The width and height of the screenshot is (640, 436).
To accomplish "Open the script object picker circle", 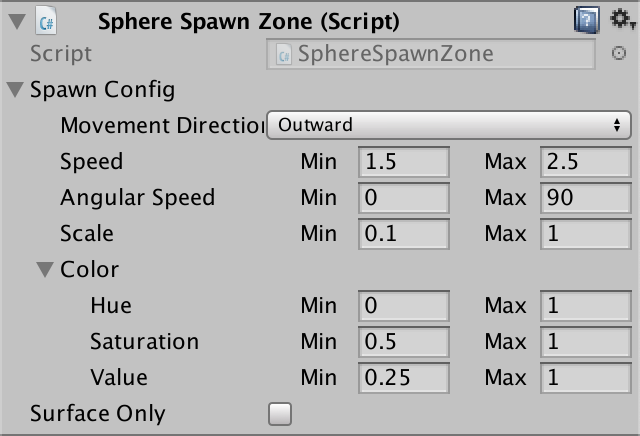I will 619,53.
